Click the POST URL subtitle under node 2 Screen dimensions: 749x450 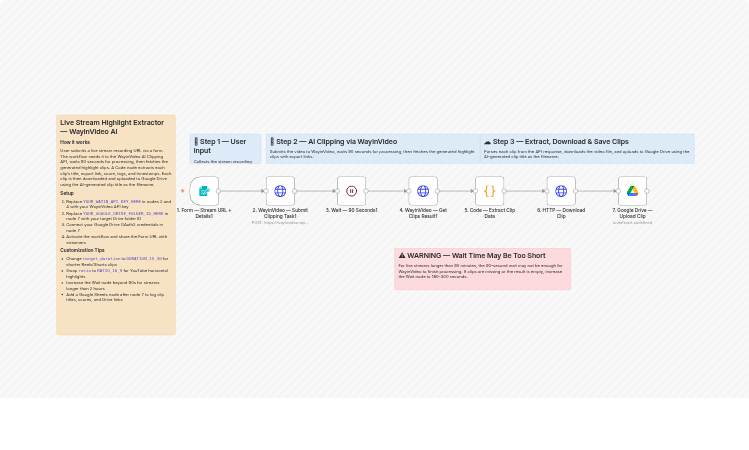point(280,223)
